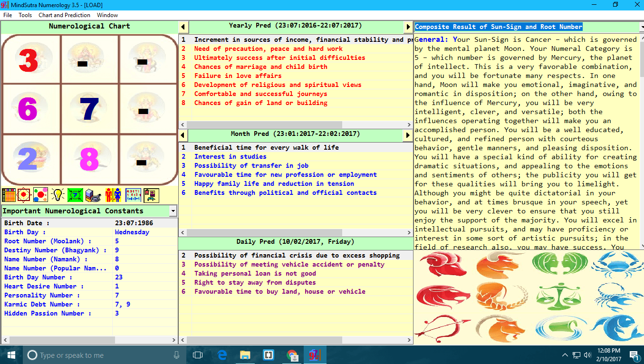Viewport: 644px width, 364px height.
Task: Click the taskbar search box
Action: [x=105, y=355]
